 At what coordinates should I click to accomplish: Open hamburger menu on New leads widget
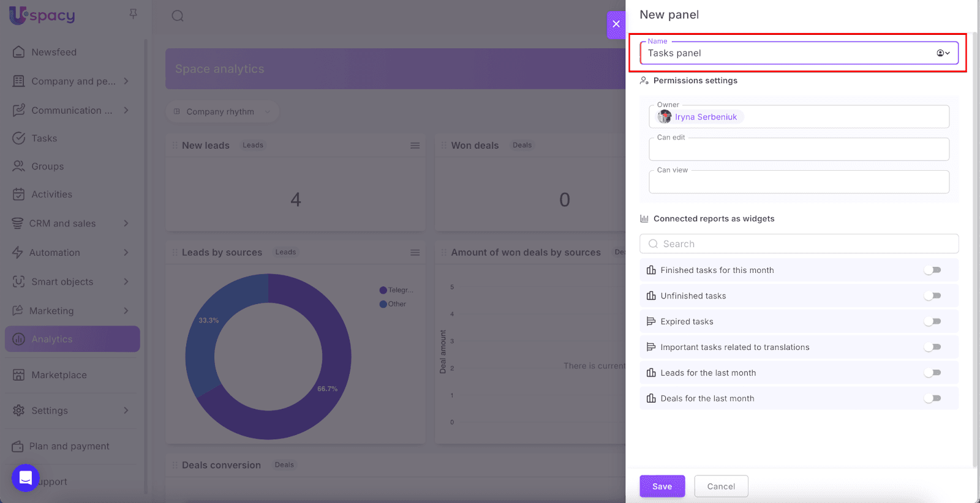(x=415, y=146)
